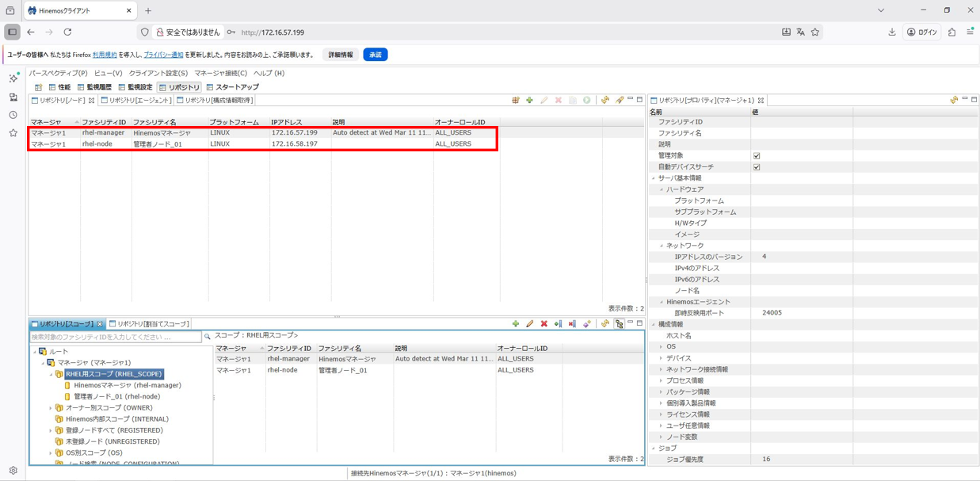Screen dimensions: 980x481
Task: Toggle the 管理対象 checkbox
Action: coord(757,156)
